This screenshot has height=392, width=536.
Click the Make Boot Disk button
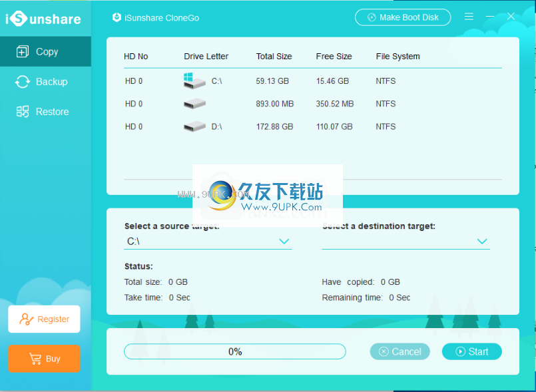point(403,17)
